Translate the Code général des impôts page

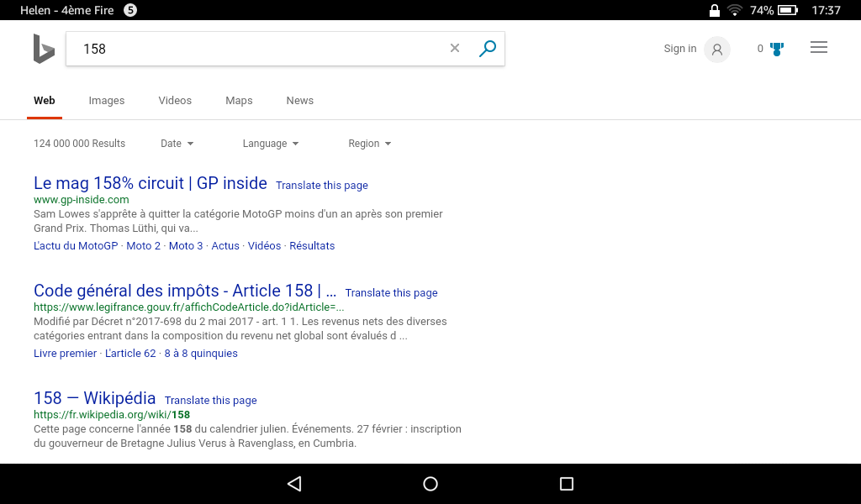click(x=392, y=293)
